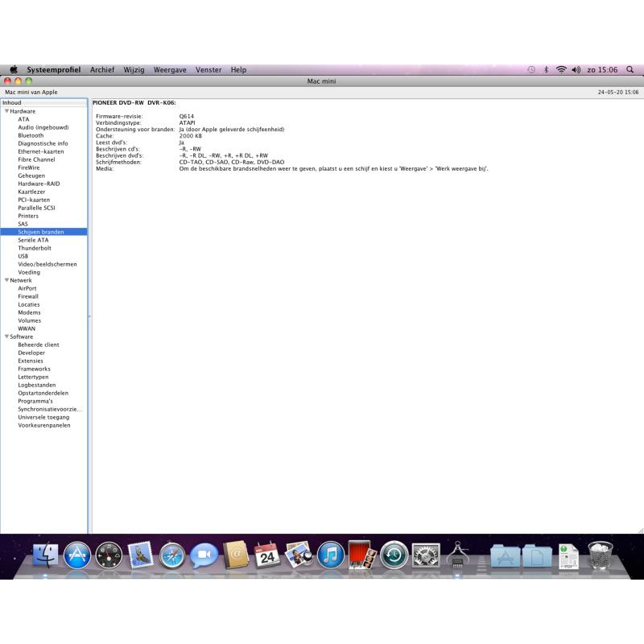Open Address Book in the dock

(x=236, y=555)
